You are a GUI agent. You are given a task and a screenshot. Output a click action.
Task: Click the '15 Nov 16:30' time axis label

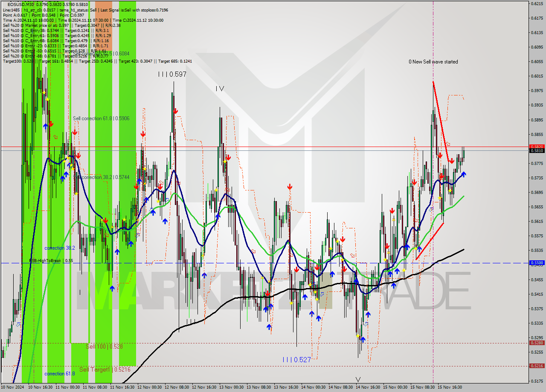pyautogui.click(x=450, y=387)
